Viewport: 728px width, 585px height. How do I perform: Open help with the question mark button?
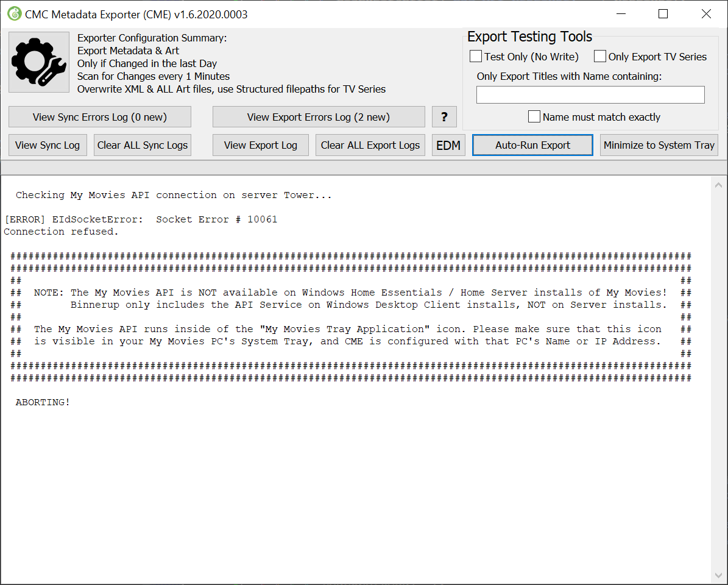click(x=444, y=117)
